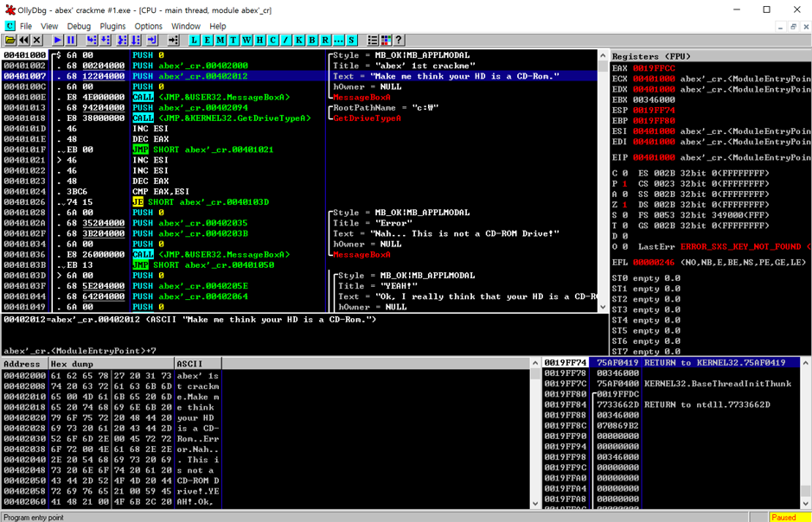
Task: Open Source window with S button
Action: tap(352, 40)
